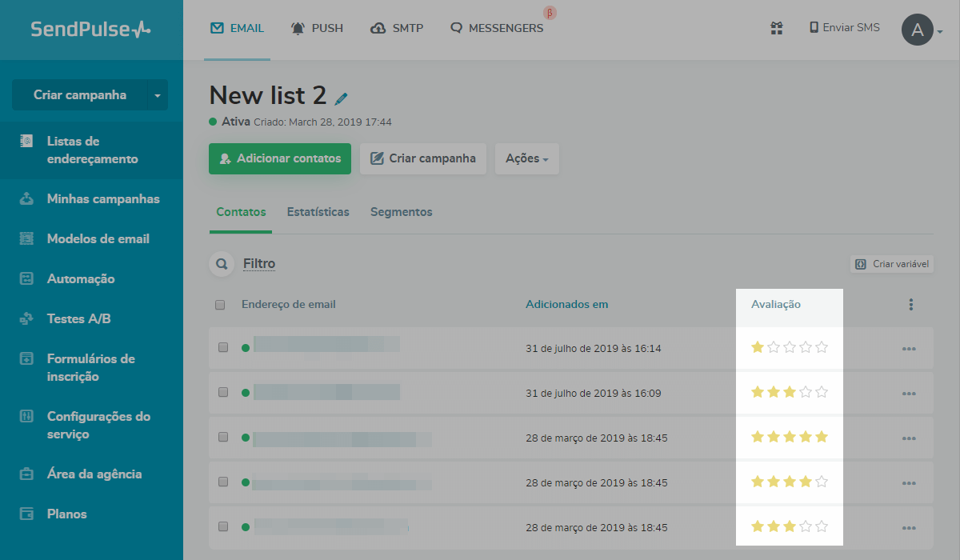Tick checkbox for 31 de julho 16:14 row
Viewport: 960px width, 560px height.
point(223,347)
